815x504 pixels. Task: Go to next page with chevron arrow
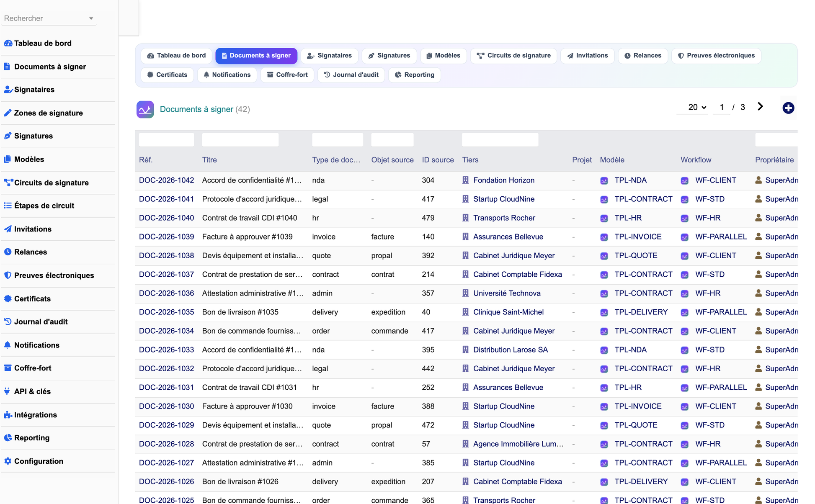[761, 107]
